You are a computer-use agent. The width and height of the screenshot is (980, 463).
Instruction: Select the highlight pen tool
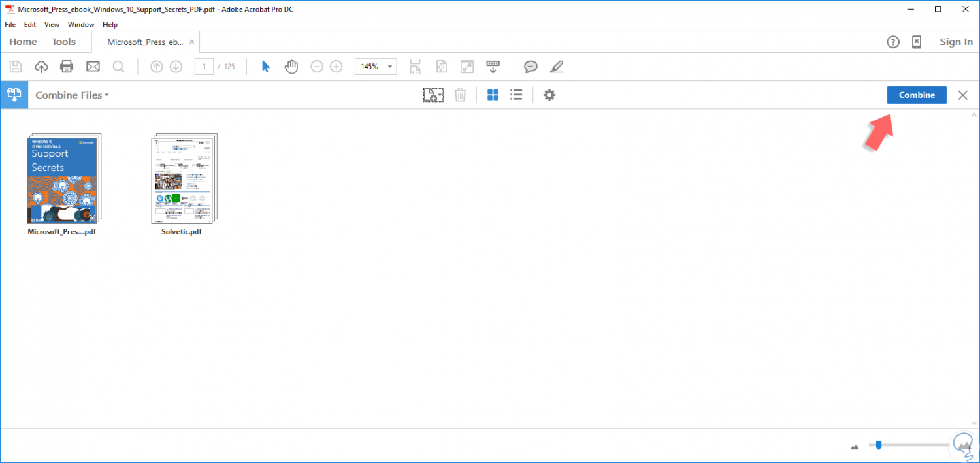556,67
